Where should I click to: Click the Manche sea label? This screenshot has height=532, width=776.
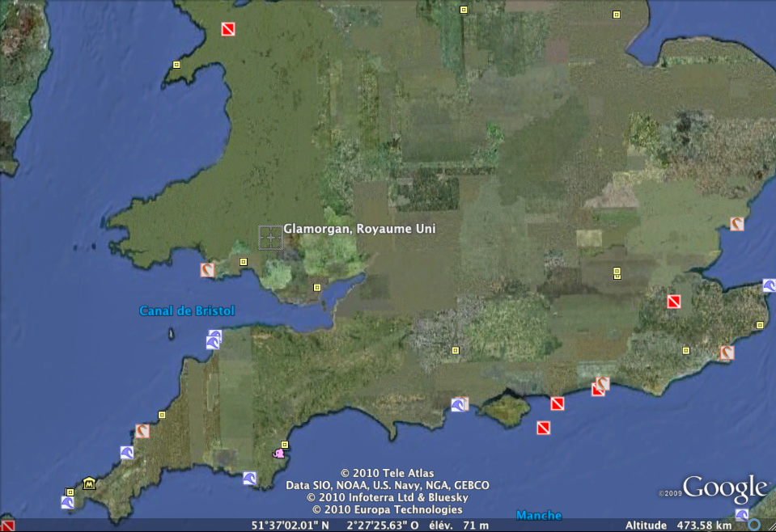click(538, 515)
